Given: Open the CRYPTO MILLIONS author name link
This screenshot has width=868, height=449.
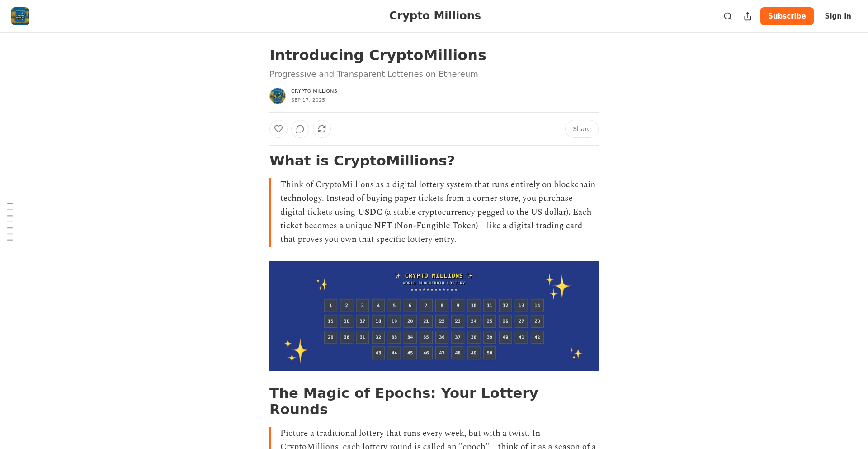Looking at the screenshot, I should pyautogui.click(x=314, y=91).
